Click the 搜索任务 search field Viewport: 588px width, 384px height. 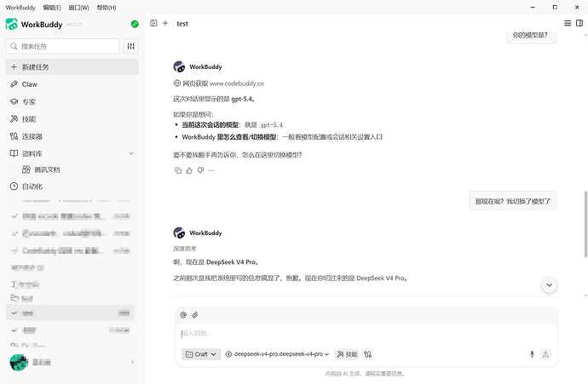(x=62, y=46)
